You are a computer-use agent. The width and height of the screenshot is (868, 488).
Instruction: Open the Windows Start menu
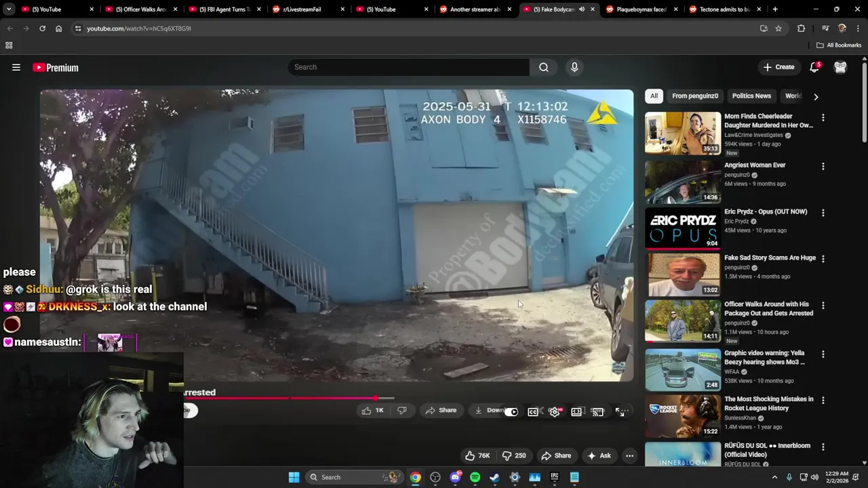(x=294, y=477)
